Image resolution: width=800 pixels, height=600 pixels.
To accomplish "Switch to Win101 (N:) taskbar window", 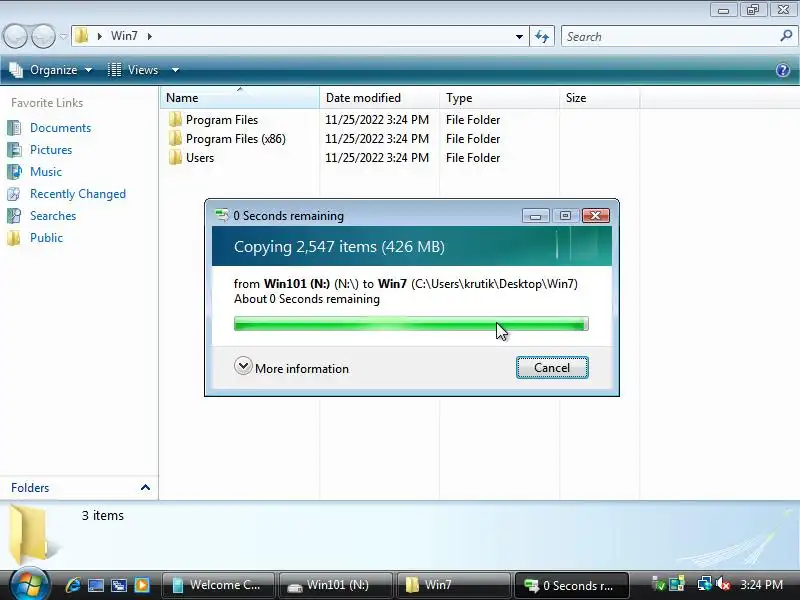I will click(x=336, y=585).
